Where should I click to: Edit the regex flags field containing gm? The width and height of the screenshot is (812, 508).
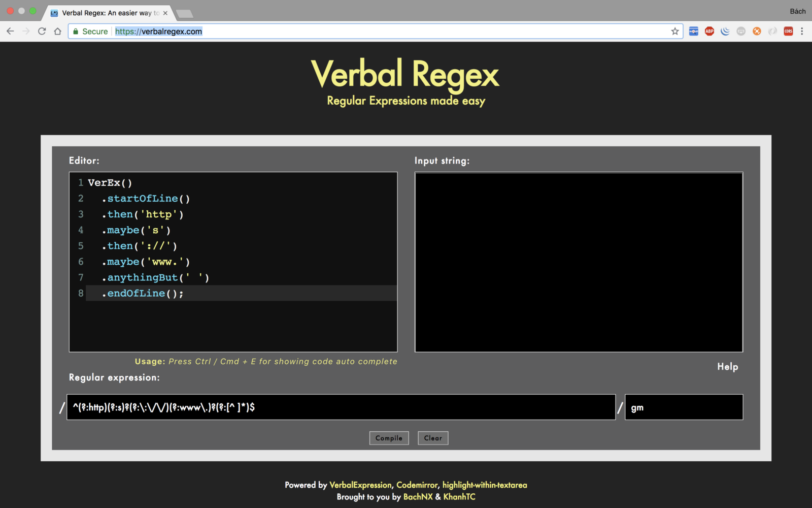pyautogui.click(x=684, y=407)
